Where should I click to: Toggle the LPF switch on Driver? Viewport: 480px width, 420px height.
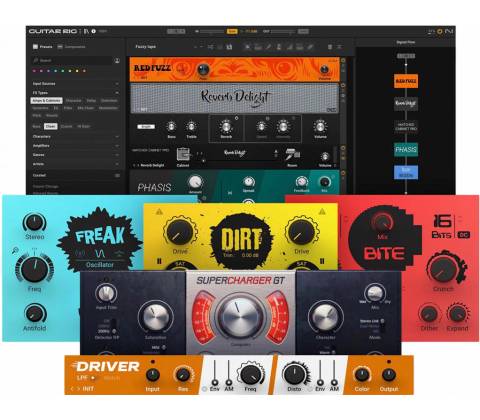coord(93,378)
